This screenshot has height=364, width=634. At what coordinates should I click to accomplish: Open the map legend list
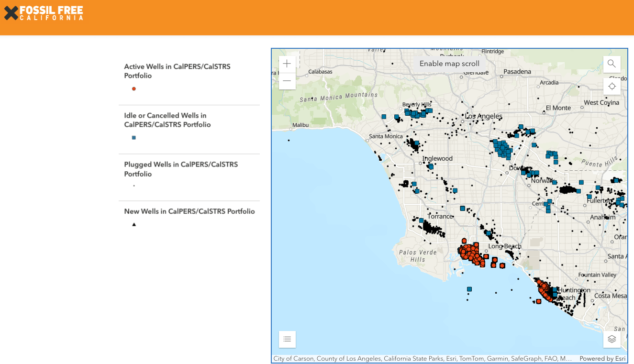[287, 339]
